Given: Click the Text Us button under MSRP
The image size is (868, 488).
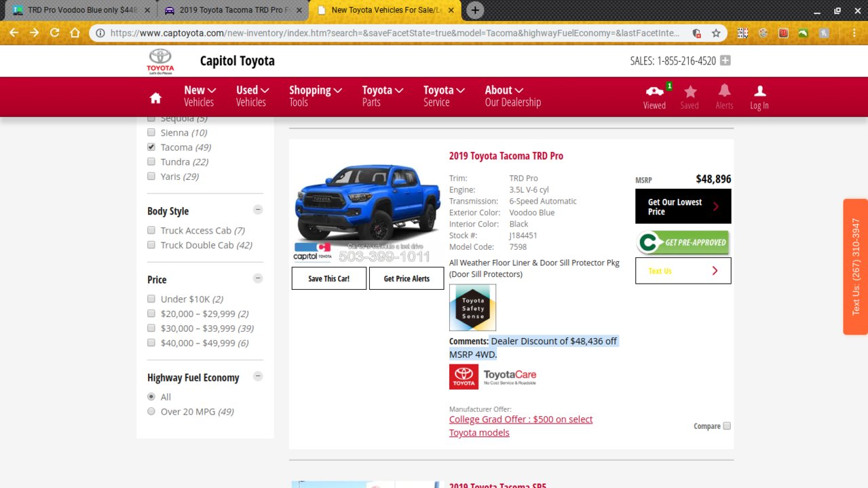Looking at the screenshot, I should 683,271.
